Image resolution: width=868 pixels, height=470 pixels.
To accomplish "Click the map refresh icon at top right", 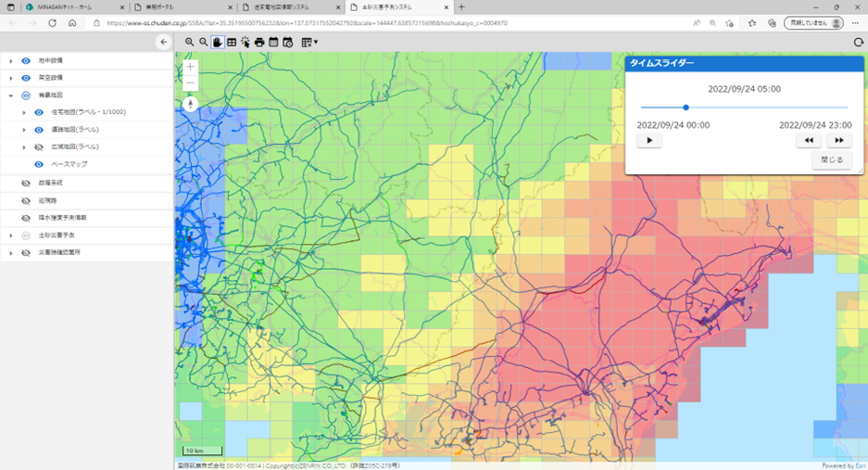I will [x=858, y=42].
